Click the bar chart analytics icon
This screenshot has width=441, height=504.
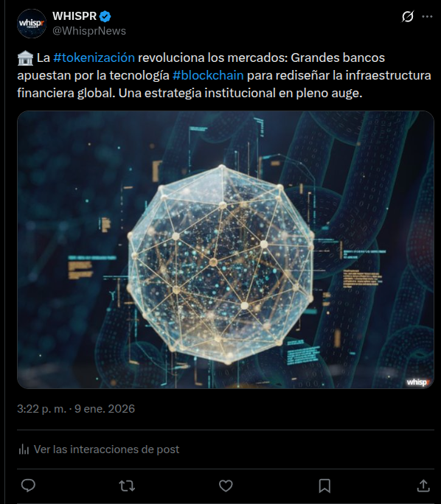coord(24,449)
